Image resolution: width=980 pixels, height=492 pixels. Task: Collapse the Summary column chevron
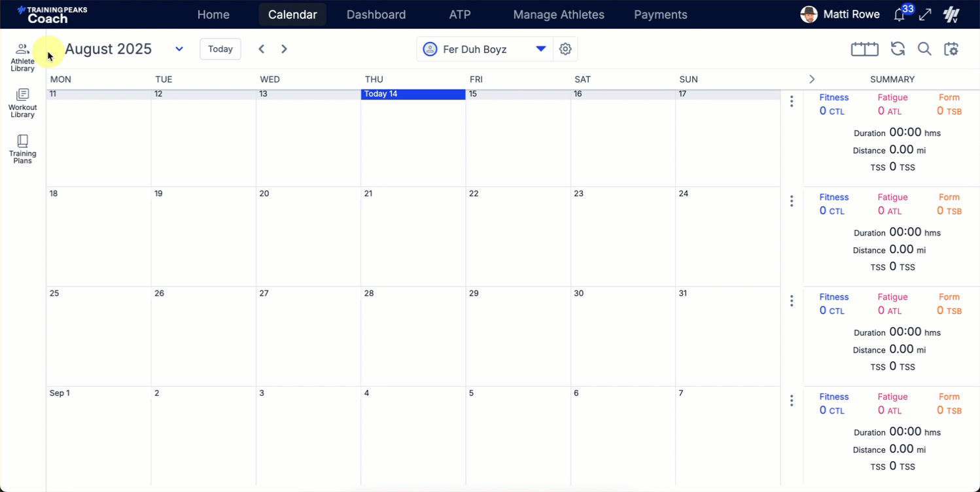point(812,79)
